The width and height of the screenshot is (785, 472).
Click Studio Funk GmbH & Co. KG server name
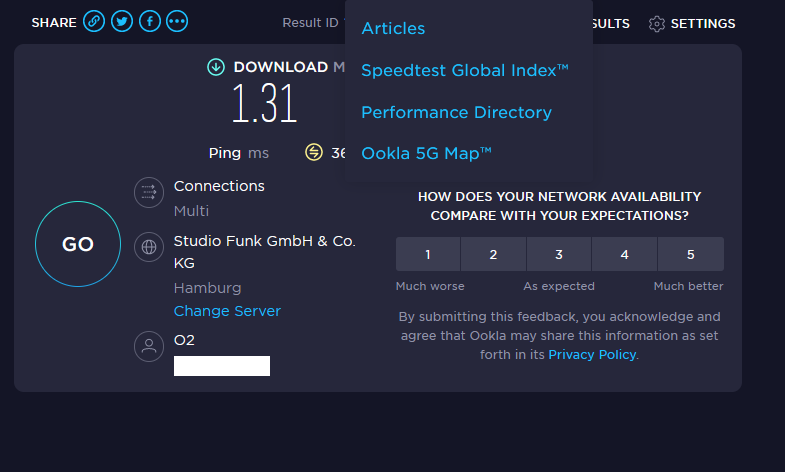pos(264,252)
